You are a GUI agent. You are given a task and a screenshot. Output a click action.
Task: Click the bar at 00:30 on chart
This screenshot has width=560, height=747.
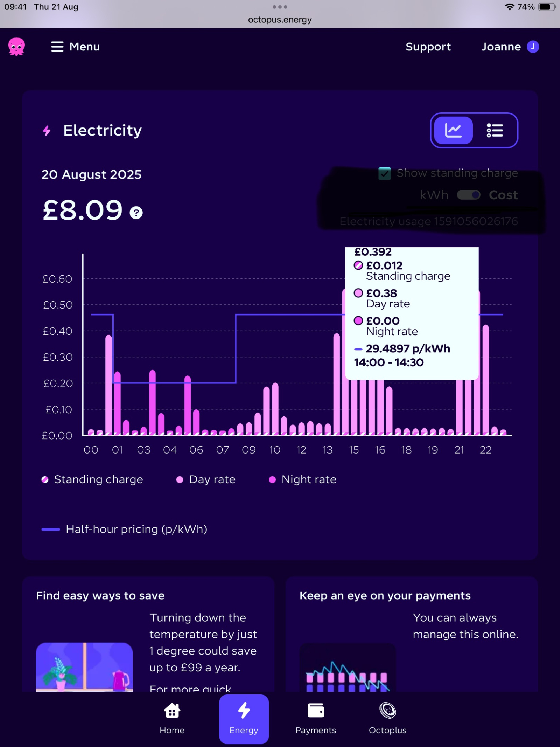click(100, 432)
